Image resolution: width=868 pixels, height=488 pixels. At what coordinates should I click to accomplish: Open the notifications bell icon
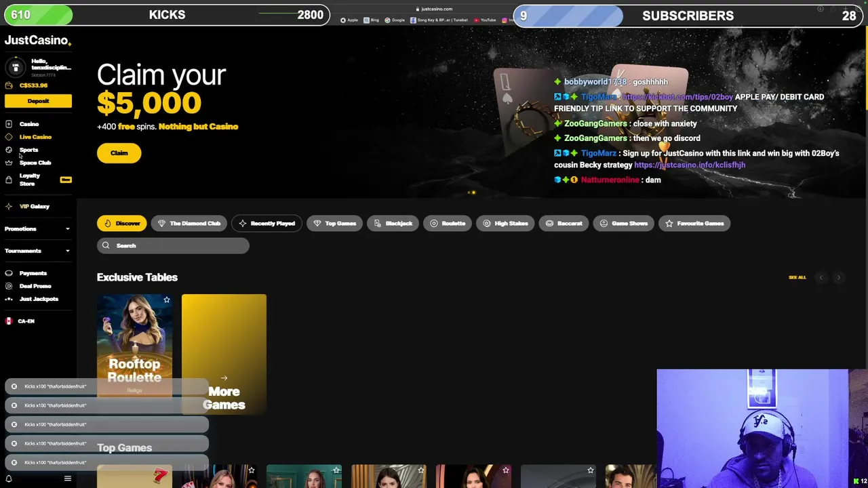tap(9, 479)
